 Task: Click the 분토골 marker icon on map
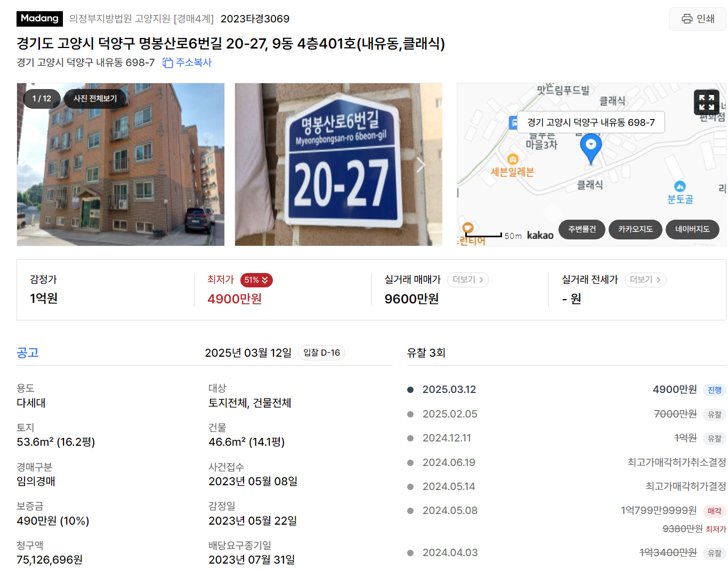[680, 186]
